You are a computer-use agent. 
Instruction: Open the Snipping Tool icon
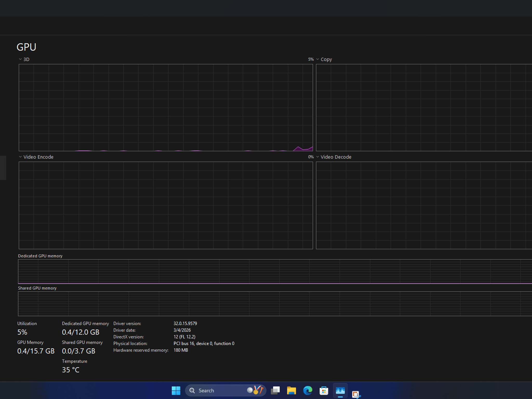pyautogui.click(x=356, y=394)
